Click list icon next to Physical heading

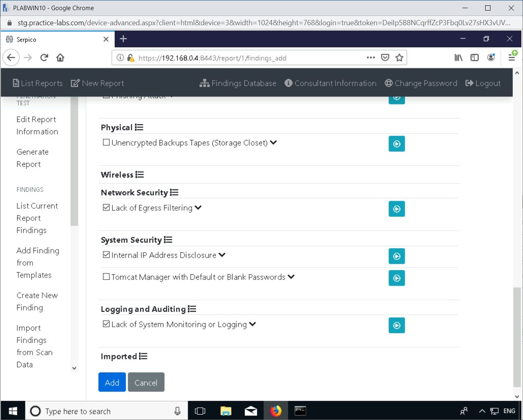(x=139, y=127)
